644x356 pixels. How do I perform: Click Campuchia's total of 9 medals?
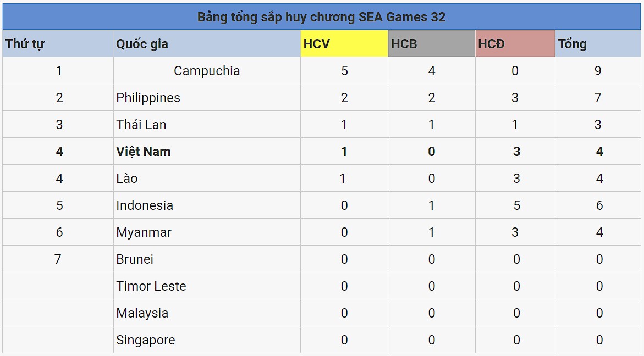point(598,71)
